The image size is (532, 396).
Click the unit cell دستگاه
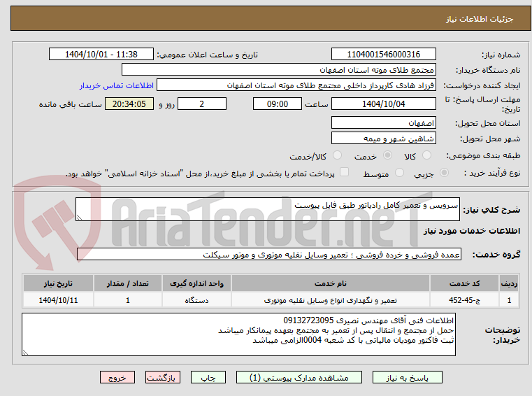click(196, 300)
